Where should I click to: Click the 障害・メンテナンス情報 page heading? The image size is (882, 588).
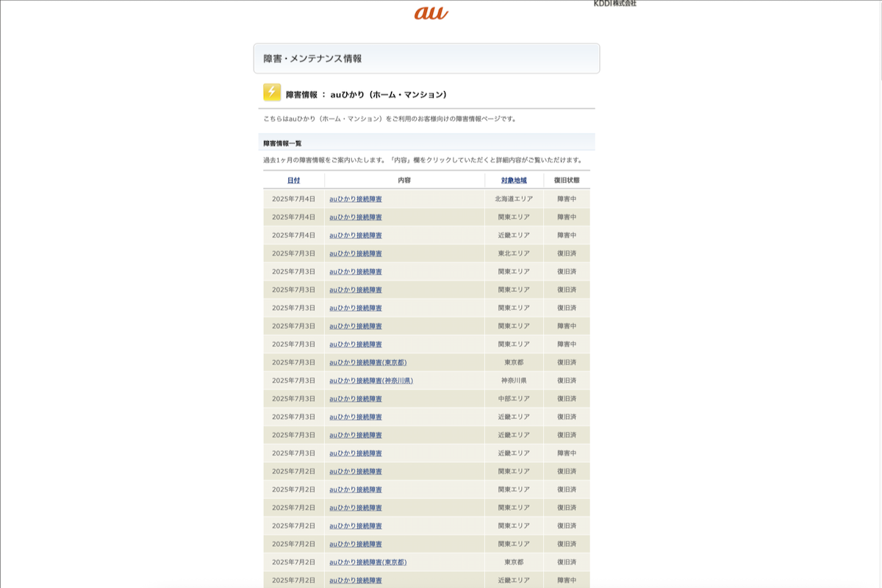point(312,59)
